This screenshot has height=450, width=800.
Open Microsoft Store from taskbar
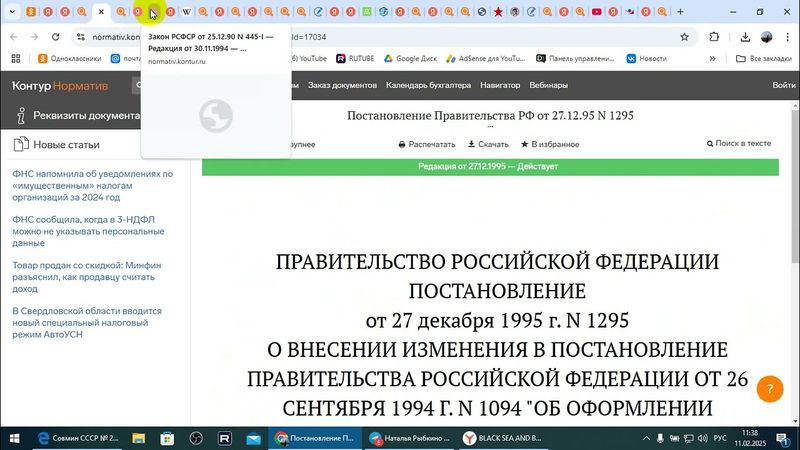[x=167, y=438]
